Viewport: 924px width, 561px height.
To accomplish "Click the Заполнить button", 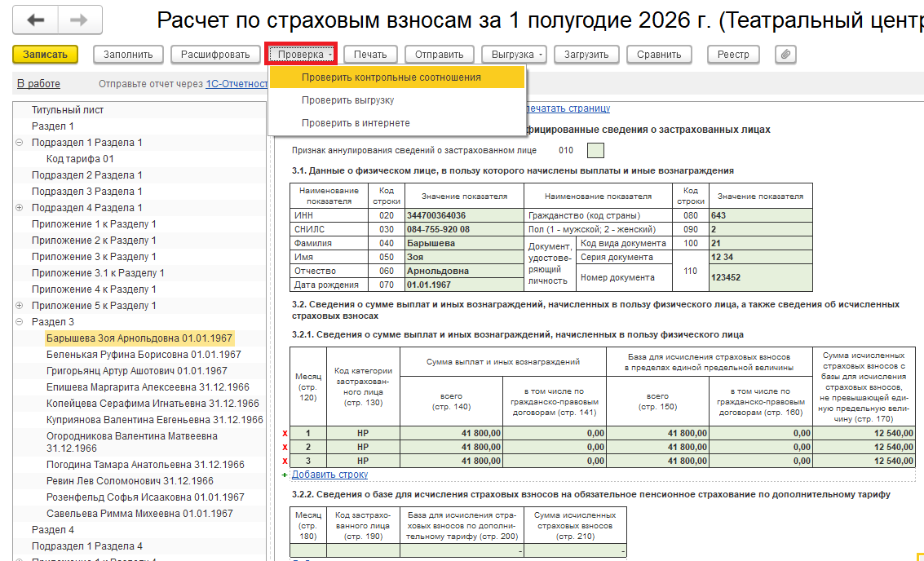I will (x=129, y=54).
